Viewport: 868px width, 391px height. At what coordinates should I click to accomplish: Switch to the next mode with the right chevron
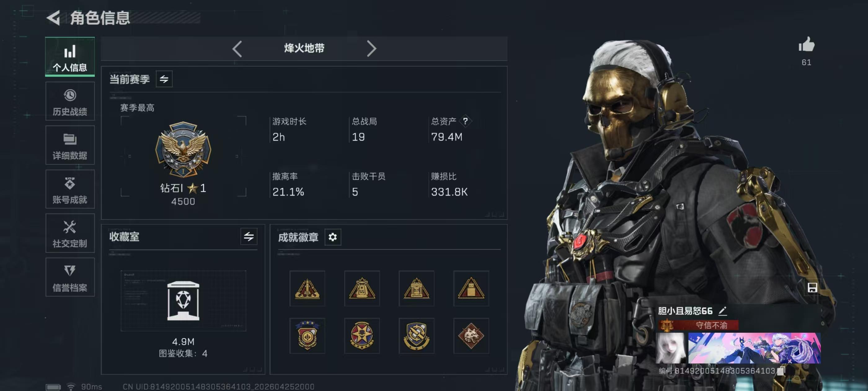(371, 49)
